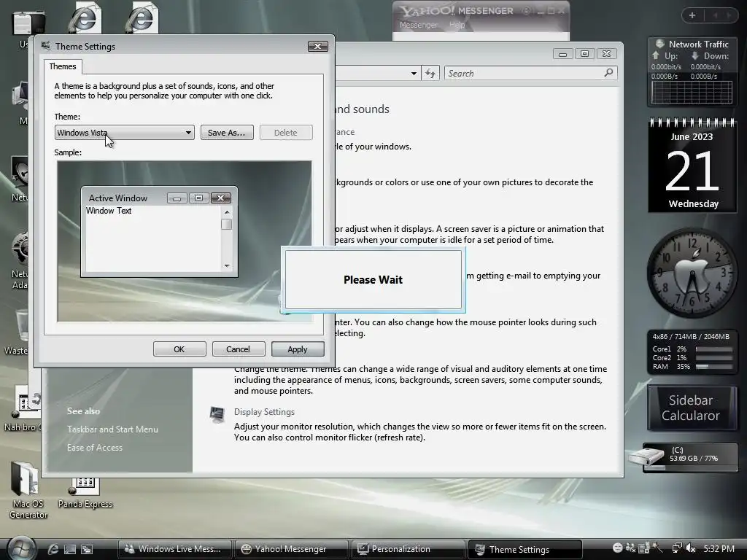This screenshot has width=747, height=560.
Task: Click the add gadget plus button
Action: (692, 15)
